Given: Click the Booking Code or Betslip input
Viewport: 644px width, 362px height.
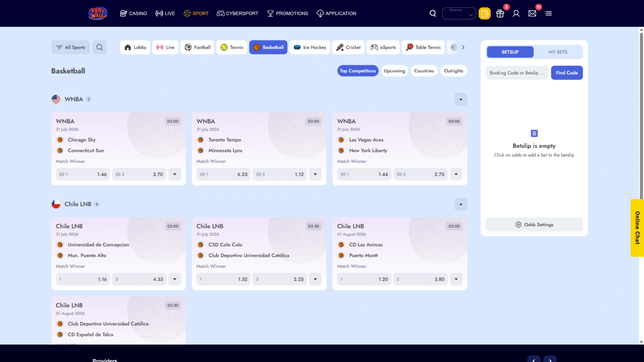Looking at the screenshot, I should (517, 73).
